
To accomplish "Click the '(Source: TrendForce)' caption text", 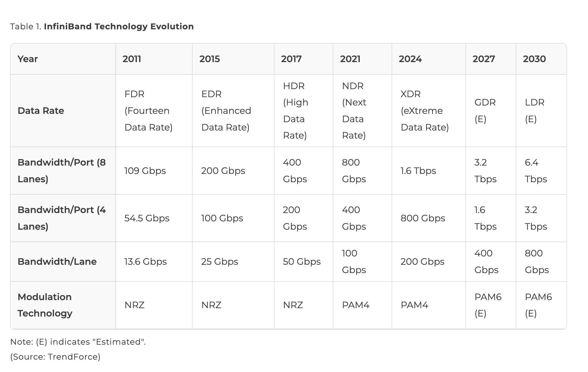I will click(x=55, y=357).
